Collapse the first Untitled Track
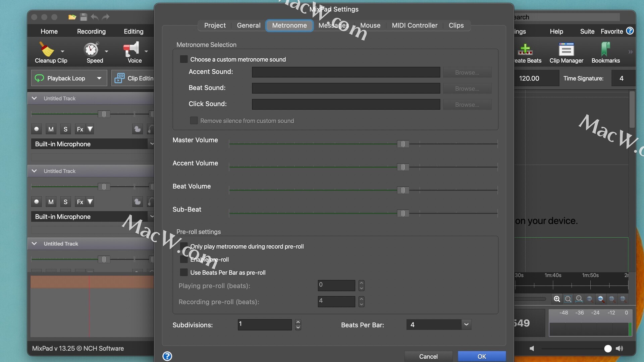 [34, 98]
